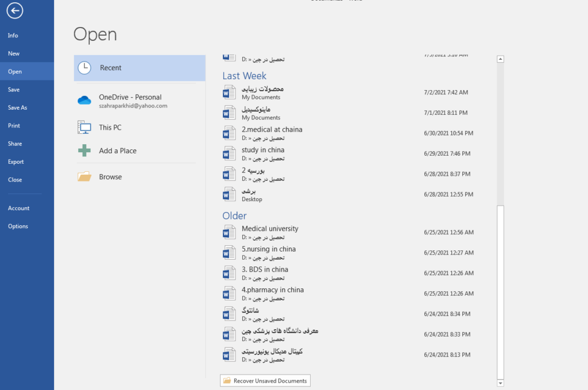Select the Recent location
The width and height of the screenshot is (588, 390).
(140, 68)
